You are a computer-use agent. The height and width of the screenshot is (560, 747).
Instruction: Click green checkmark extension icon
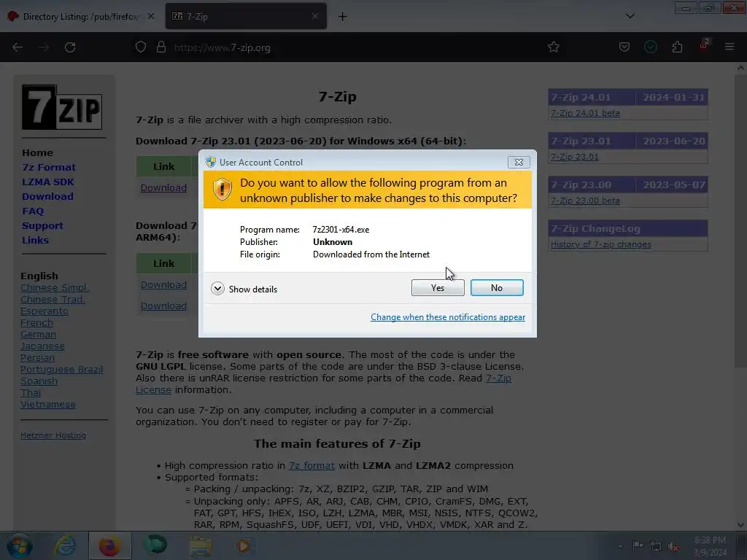tap(650, 47)
